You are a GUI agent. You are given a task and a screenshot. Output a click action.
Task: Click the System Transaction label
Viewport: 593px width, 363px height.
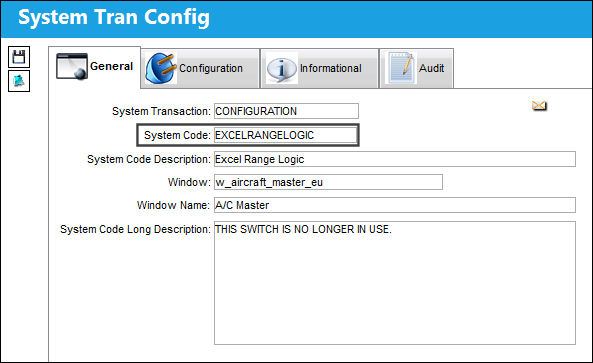[161, 111]
